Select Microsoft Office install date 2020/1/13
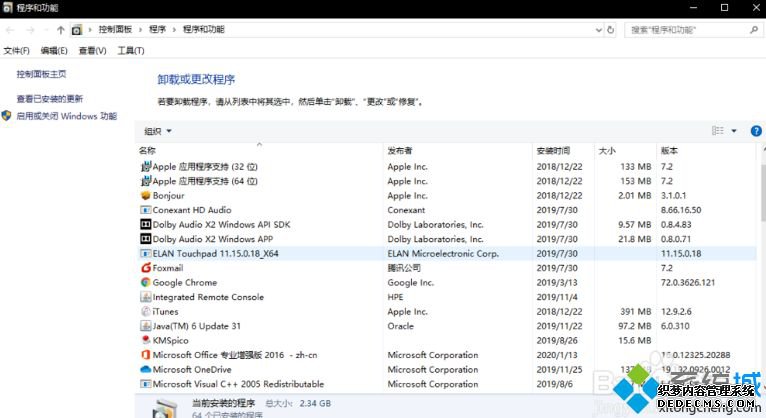 click(x=557, y=355)
